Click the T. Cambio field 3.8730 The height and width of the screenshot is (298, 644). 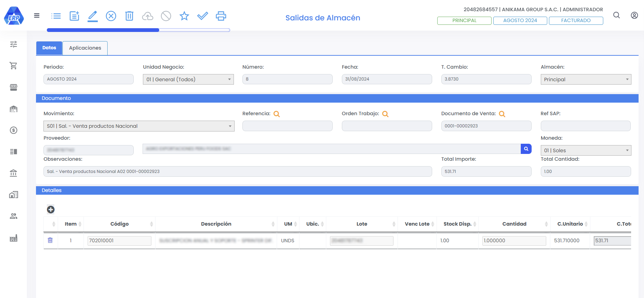pos(486,79)
